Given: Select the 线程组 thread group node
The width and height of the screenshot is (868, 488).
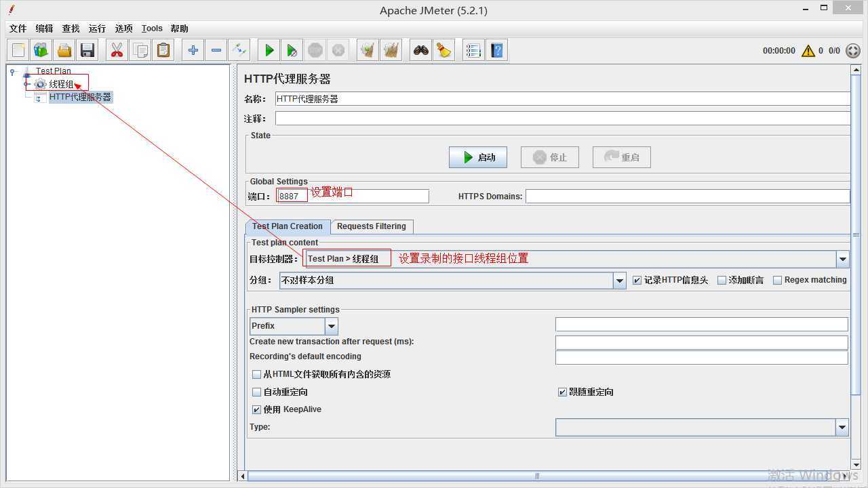Looking at the screenshot, I should tap(61, 84).
